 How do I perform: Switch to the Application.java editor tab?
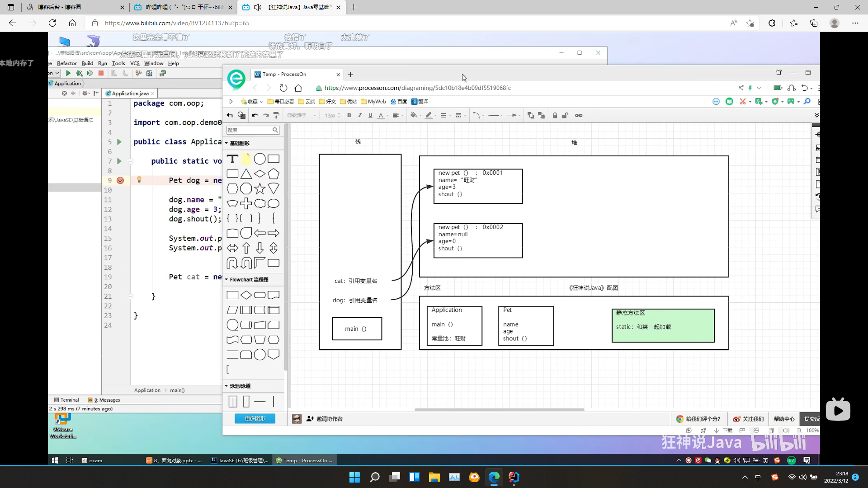[130, 94]
